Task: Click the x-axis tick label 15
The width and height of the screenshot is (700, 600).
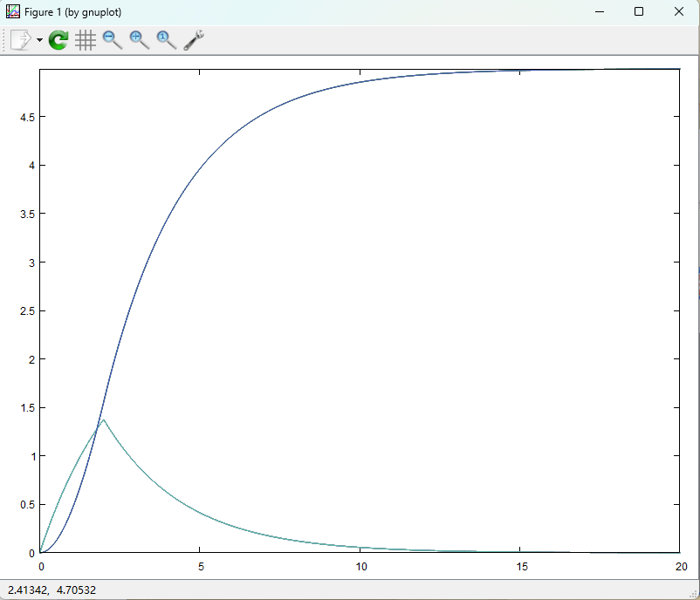Action: [520, 566]
